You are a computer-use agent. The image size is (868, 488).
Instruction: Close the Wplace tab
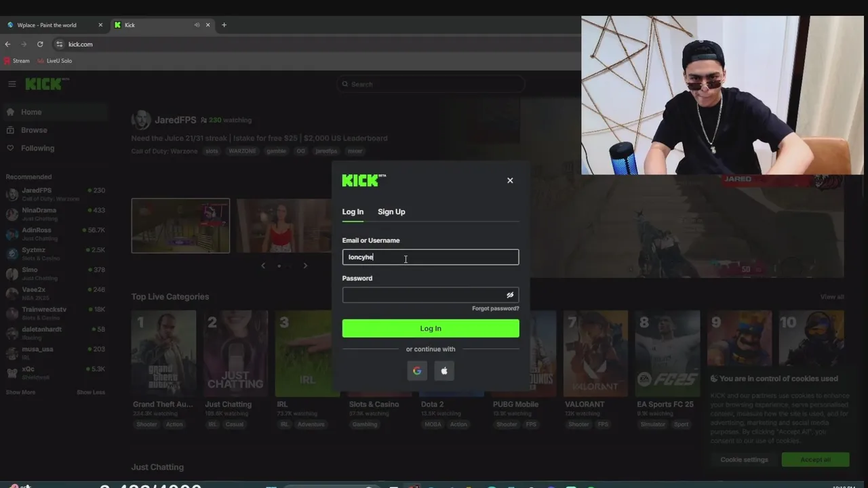(x=100, y=25)
